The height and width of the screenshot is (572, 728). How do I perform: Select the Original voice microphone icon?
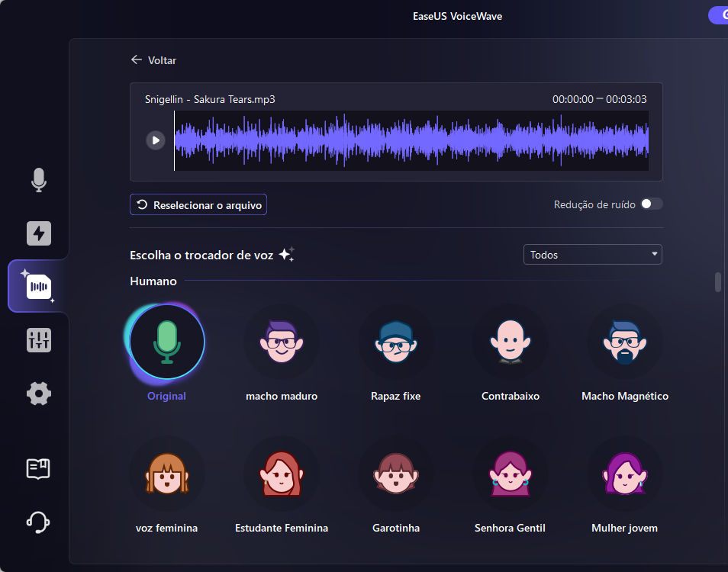coord(166,342)
